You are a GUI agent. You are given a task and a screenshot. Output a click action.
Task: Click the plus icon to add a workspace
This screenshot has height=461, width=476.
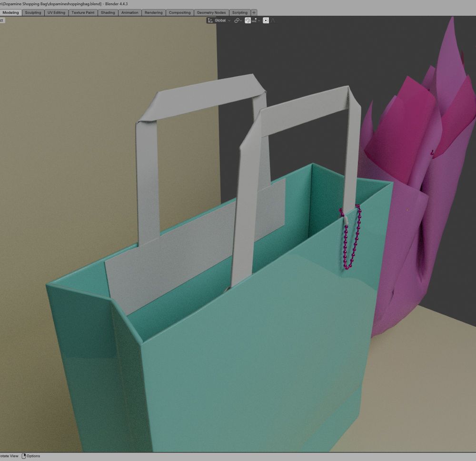(254, 13)
